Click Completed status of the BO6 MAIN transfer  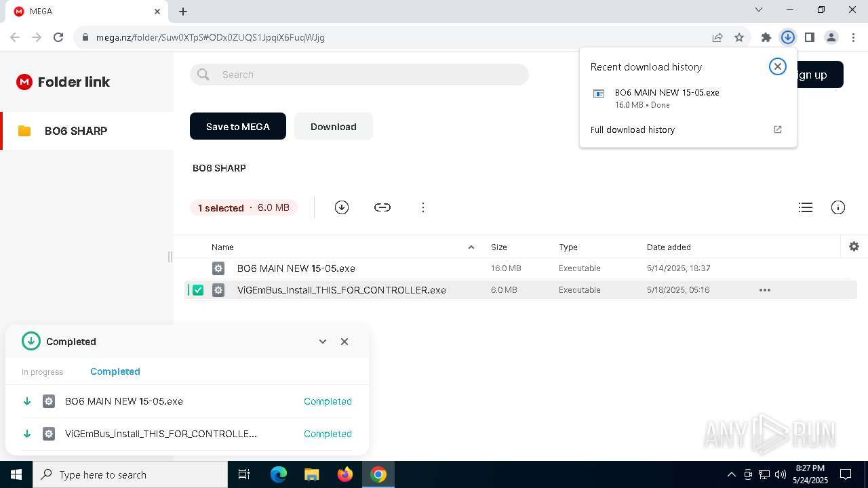(328, 401)
